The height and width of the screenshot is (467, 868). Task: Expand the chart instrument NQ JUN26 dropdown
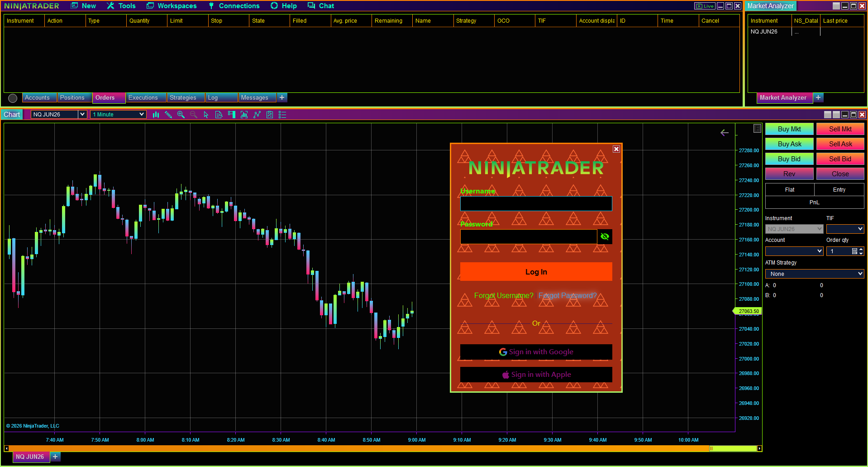point(82,115)
